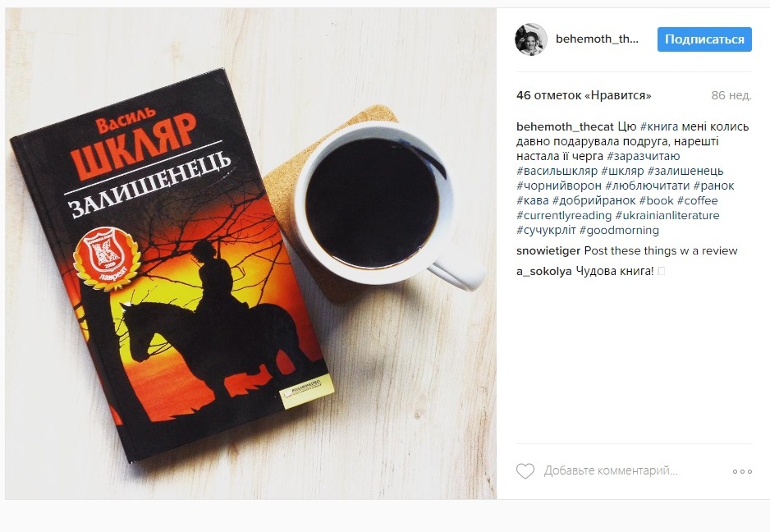Open the three-dots more options menu
The image size is (770, 532).
click(x=742, y=471)
